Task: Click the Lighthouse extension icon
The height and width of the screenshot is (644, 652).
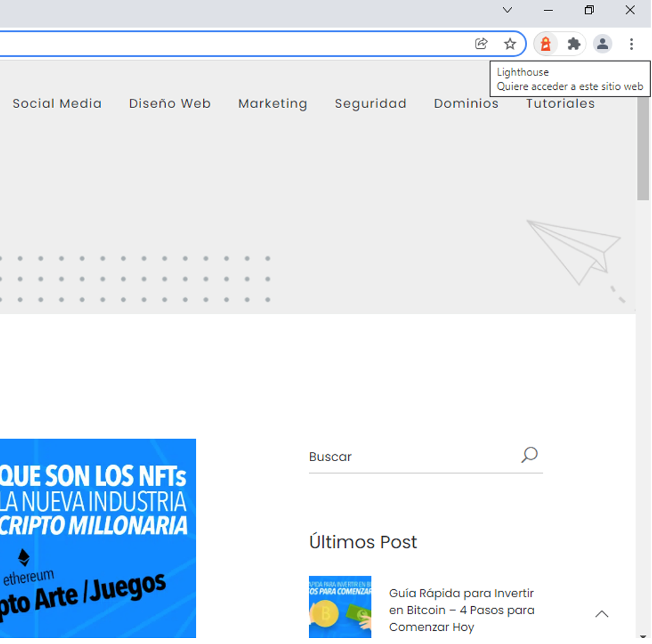Action: click(x=545, y=44)
